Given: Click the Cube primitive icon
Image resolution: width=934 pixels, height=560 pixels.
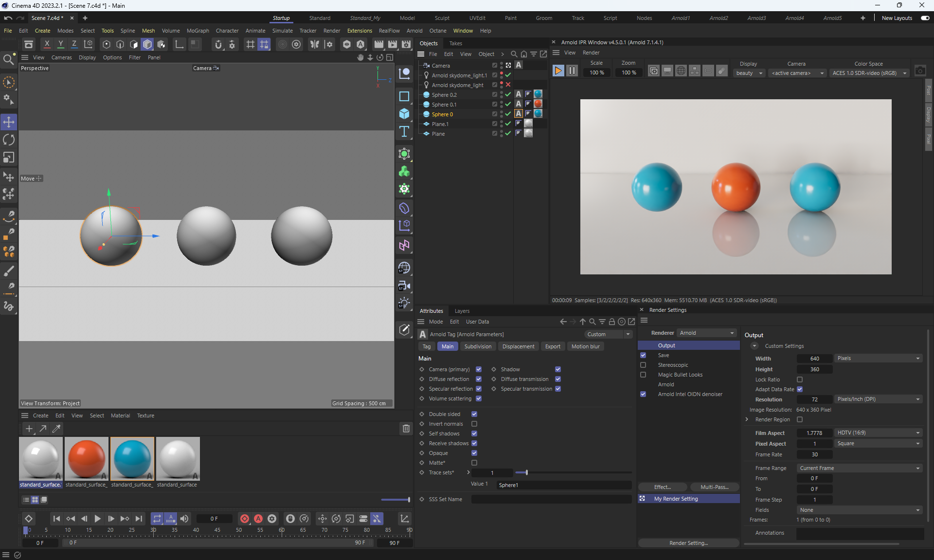Looking at the screenshot, I should pos(404,114).
